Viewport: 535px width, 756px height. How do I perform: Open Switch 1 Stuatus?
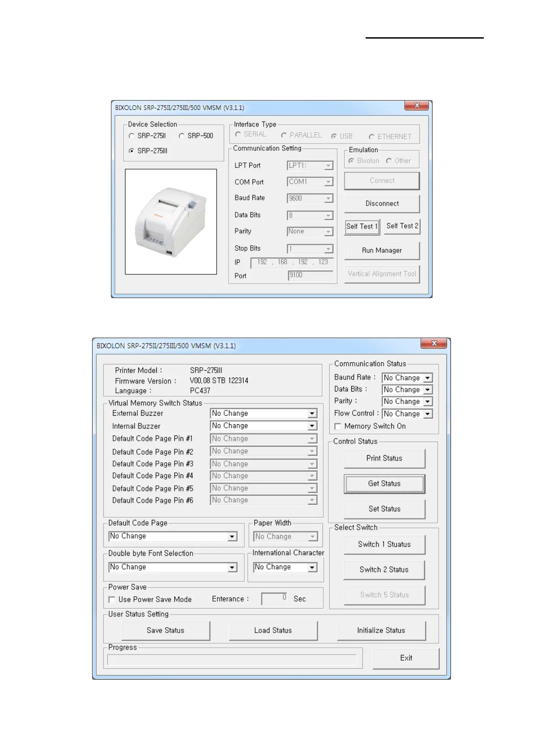384,544
